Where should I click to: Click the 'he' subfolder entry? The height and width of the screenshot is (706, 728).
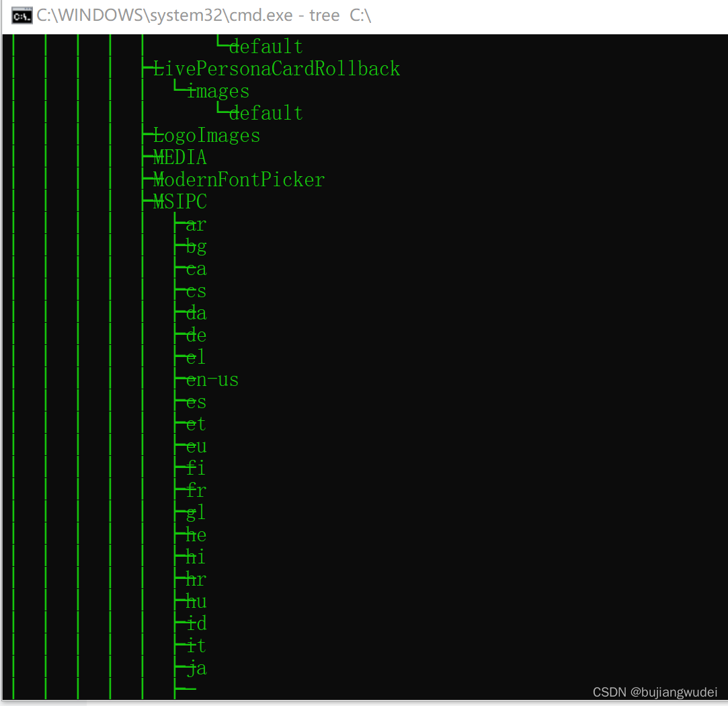click(x=196, y=535)
